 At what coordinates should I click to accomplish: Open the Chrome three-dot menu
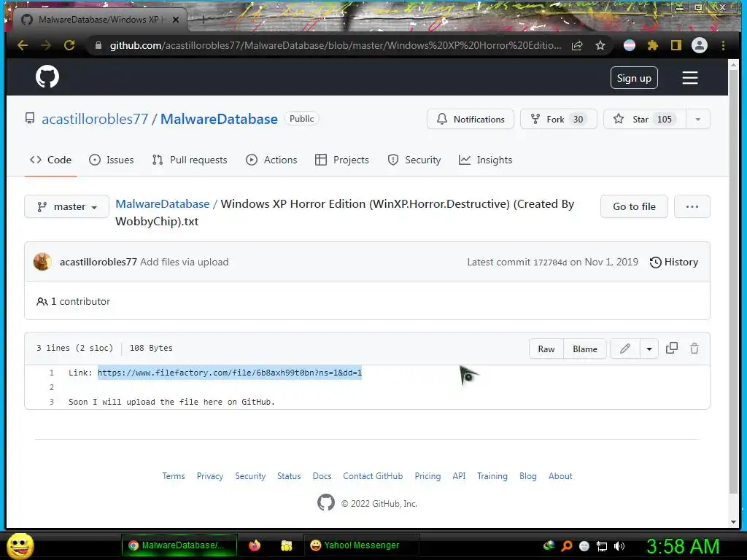[x=723, y=46]
